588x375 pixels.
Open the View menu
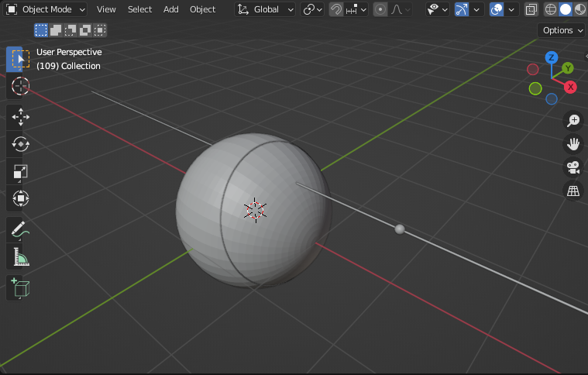coord(106,9)
